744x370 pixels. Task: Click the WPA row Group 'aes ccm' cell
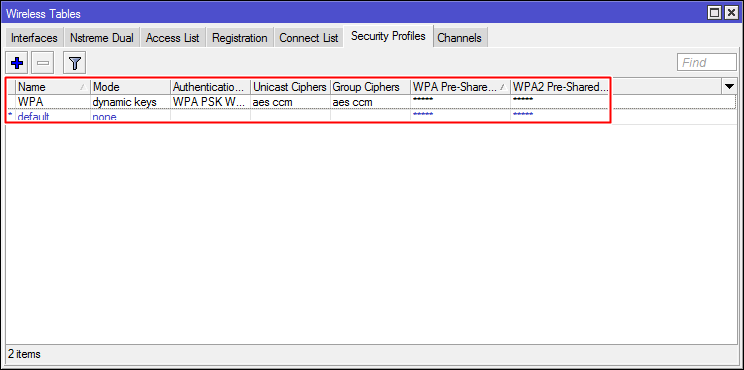(371, 102)
